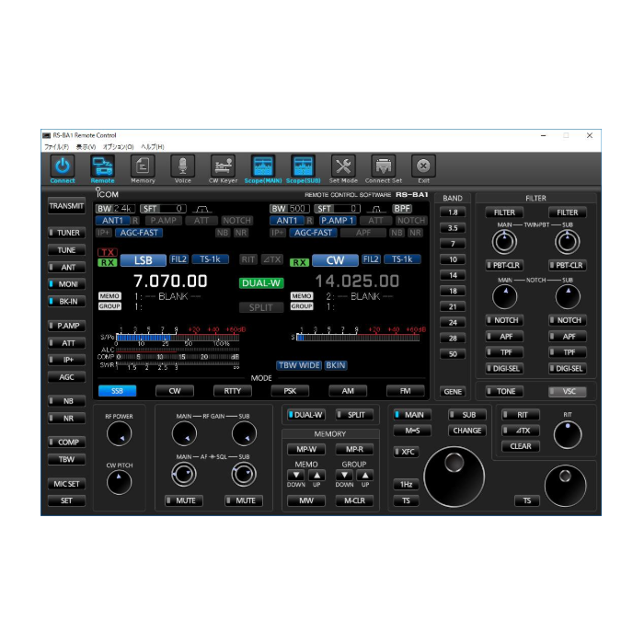Open the 表示(V) menu
The image size is (644, 644).
(x=86, y=146)
